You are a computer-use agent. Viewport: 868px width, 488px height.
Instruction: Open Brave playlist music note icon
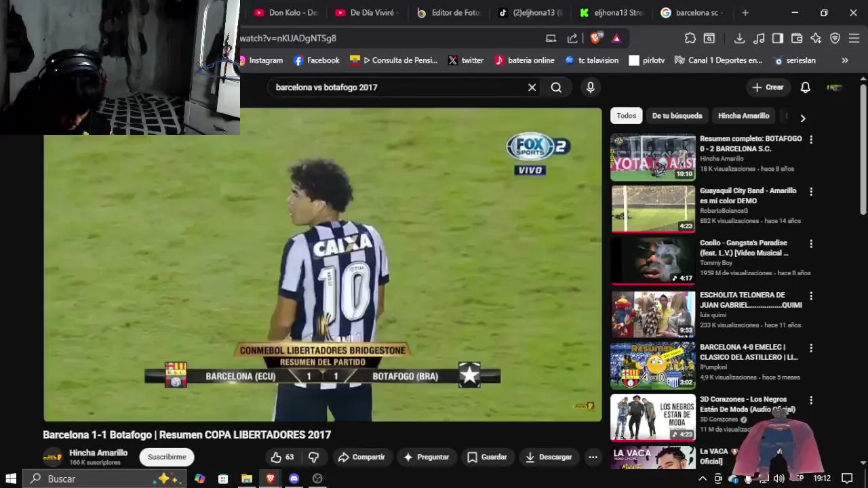click(x=759, y=38)
